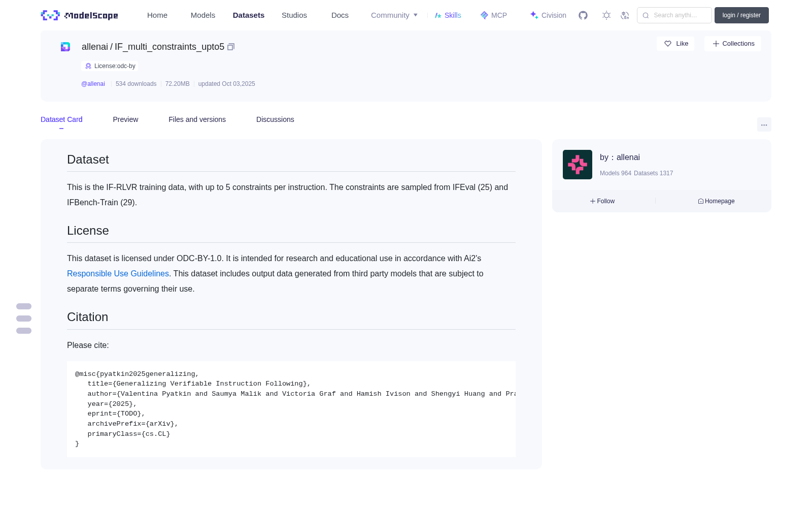Open the Responsible Use Guidelines link
Viewport: 812px width, 508px height.
(118, 273)
